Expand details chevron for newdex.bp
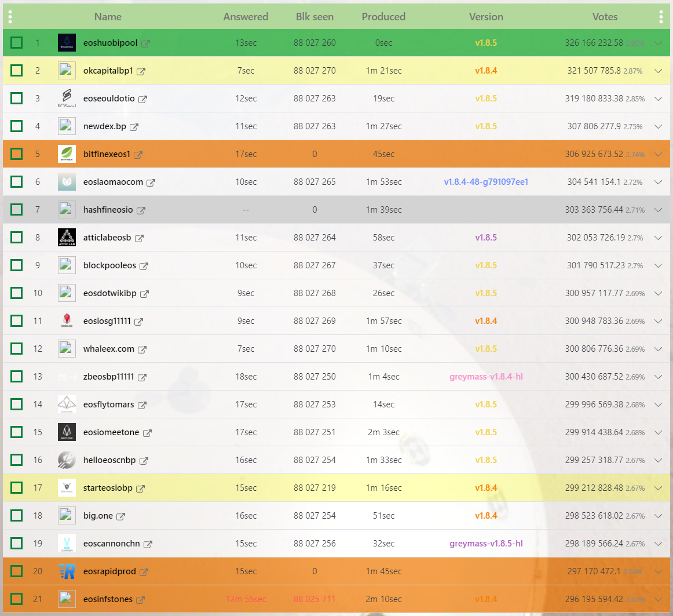673x616 pixels. point(658,126)
